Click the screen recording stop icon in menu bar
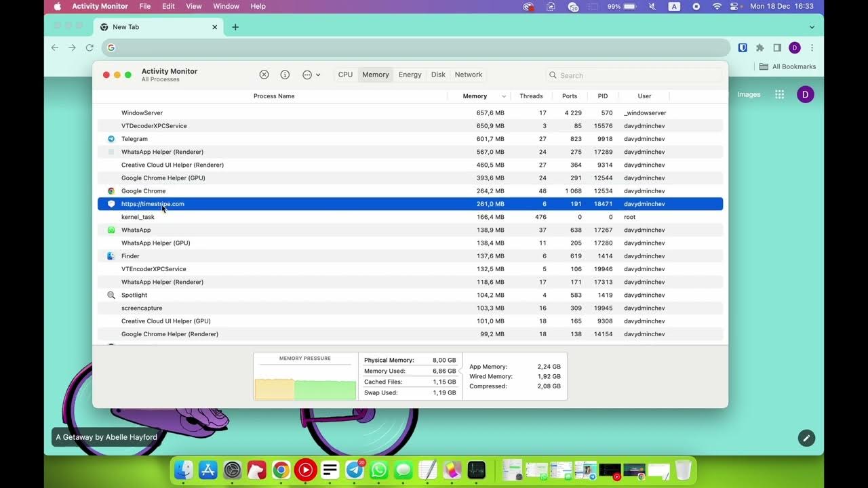This screenshot has height=488, width=868. pos(696,6)
